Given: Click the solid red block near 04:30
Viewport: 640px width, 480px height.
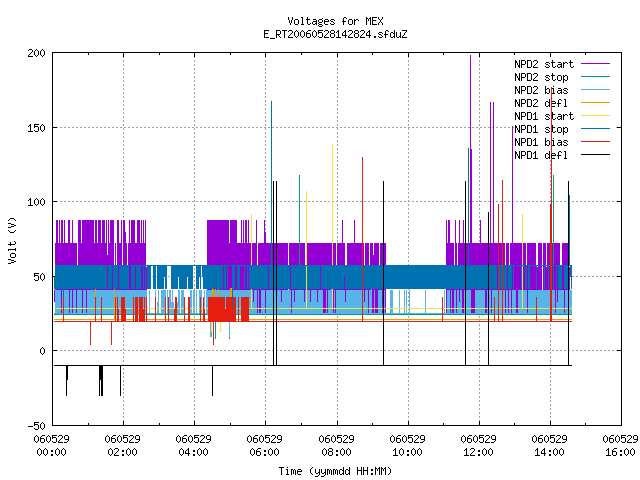Looking at the screenshot, I should point(222,309).
